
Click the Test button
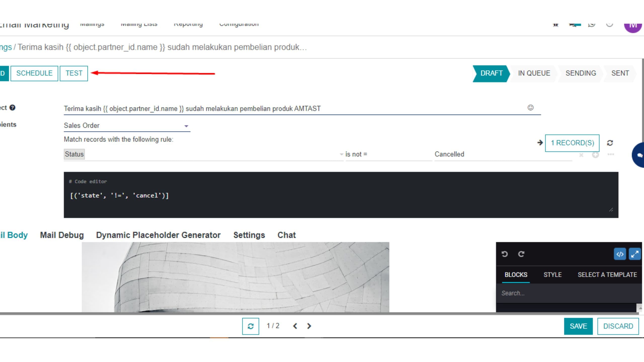tap(74, 73)
